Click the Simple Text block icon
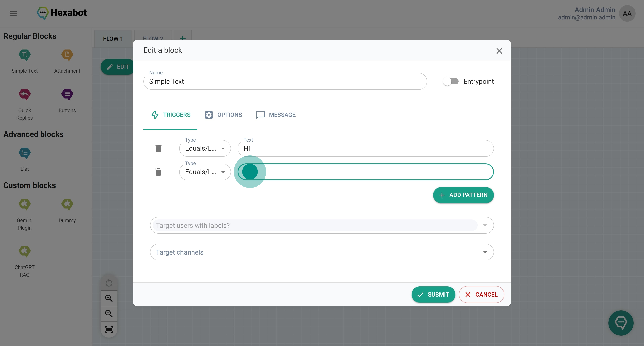644x346 pixels. (x=24, y=55)
